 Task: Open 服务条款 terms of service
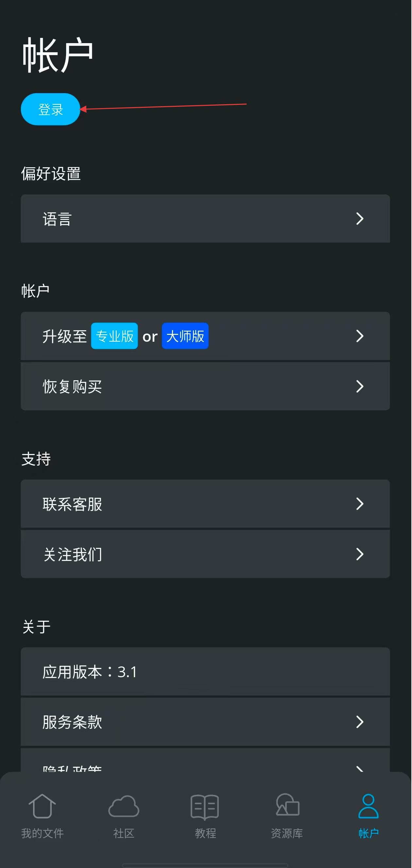tap(72, 722)
